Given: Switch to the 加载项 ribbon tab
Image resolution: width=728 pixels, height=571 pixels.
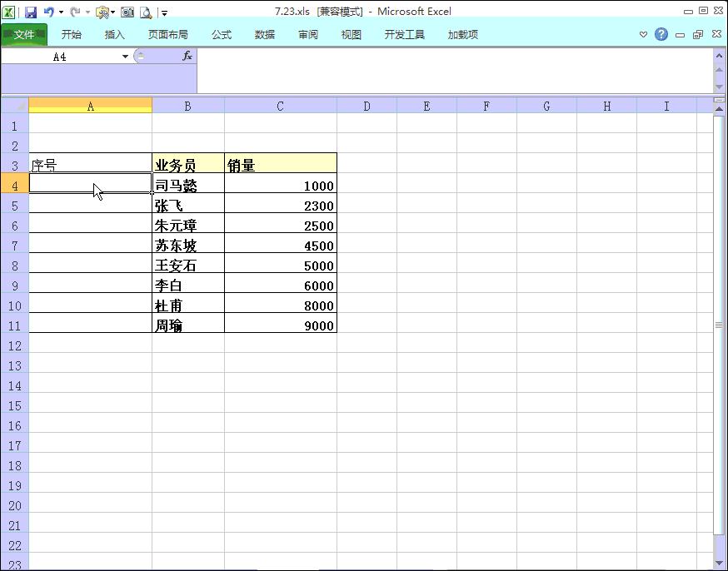Looking at the screenshot, I should tap(463, 34).
